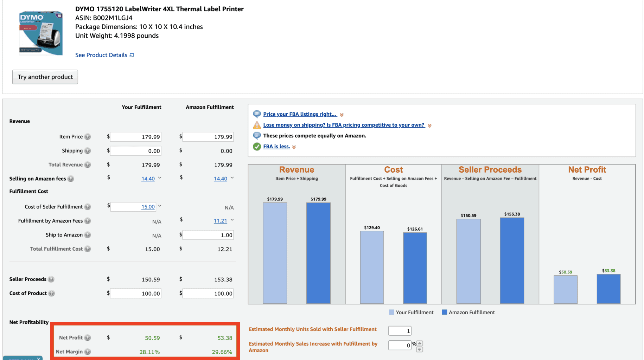The width and height of the screenshot is (644, 360).
Task: Click help icon next to Total Revenue
Action: tap(88, 165)
